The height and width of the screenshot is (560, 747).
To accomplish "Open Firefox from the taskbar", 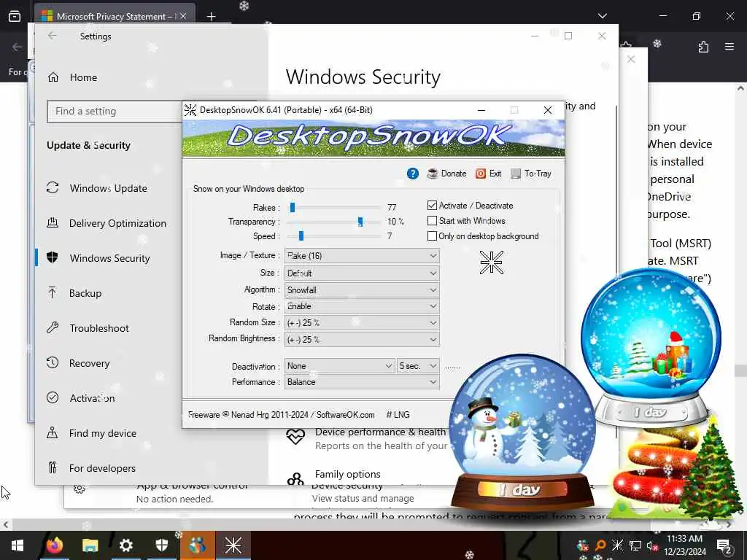I will click(x=54, y=545).
